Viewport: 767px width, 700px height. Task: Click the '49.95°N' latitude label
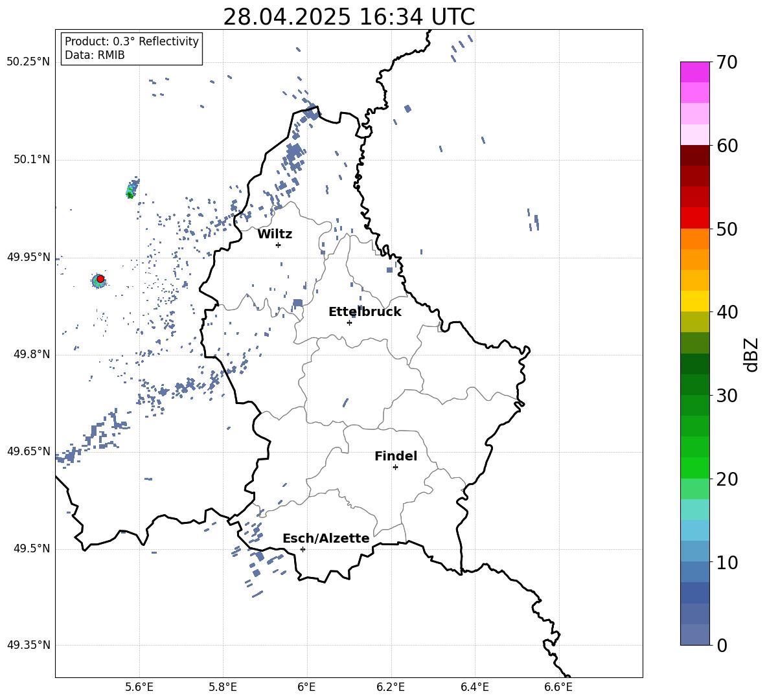[29, 257]
